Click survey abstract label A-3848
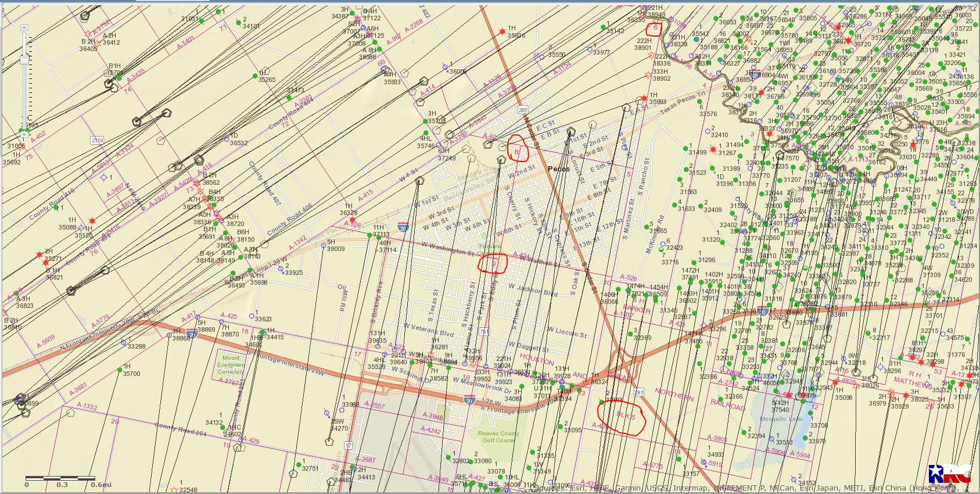 (x=432, y=417)
